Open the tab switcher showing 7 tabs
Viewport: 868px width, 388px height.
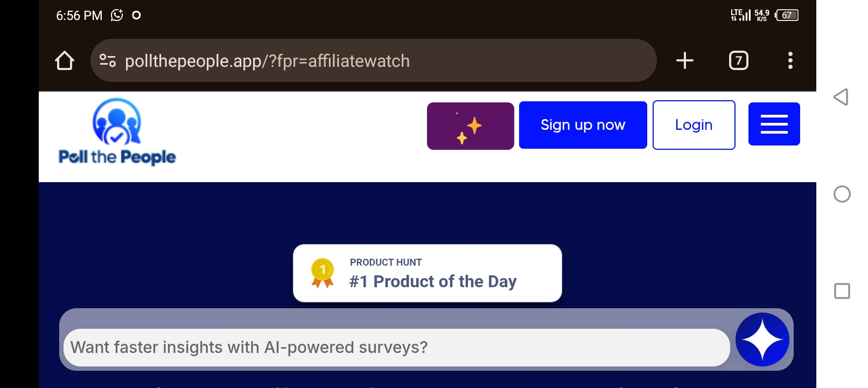click(x=738, y=60)
